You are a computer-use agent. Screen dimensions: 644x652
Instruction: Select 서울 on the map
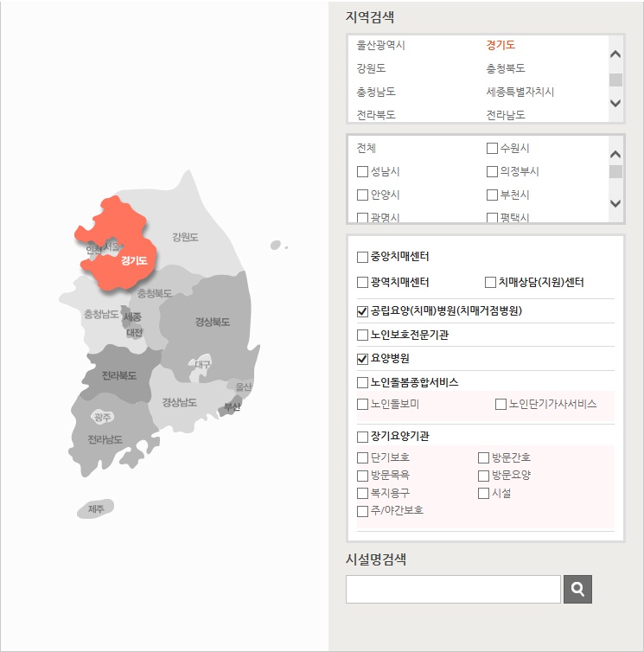[x=112, y=247]
